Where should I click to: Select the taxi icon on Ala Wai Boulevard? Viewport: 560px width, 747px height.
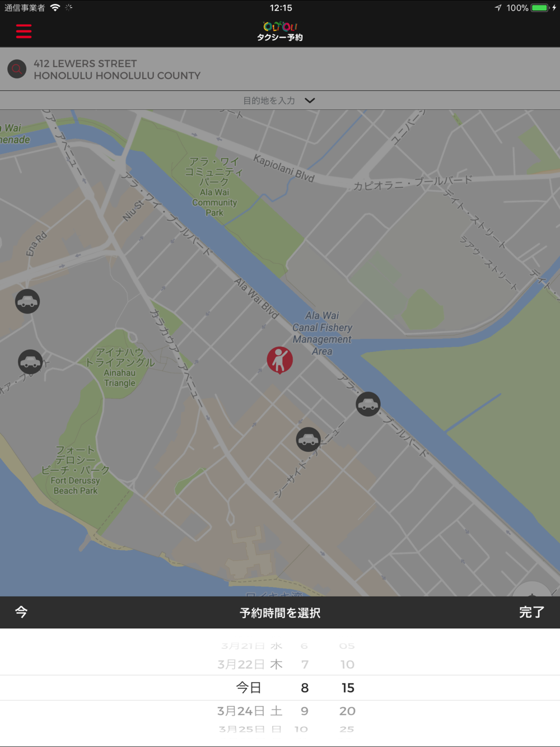(368, 404)
